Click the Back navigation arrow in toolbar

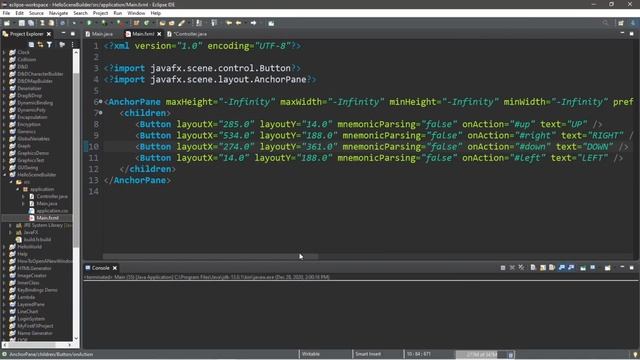coord(238,23)
